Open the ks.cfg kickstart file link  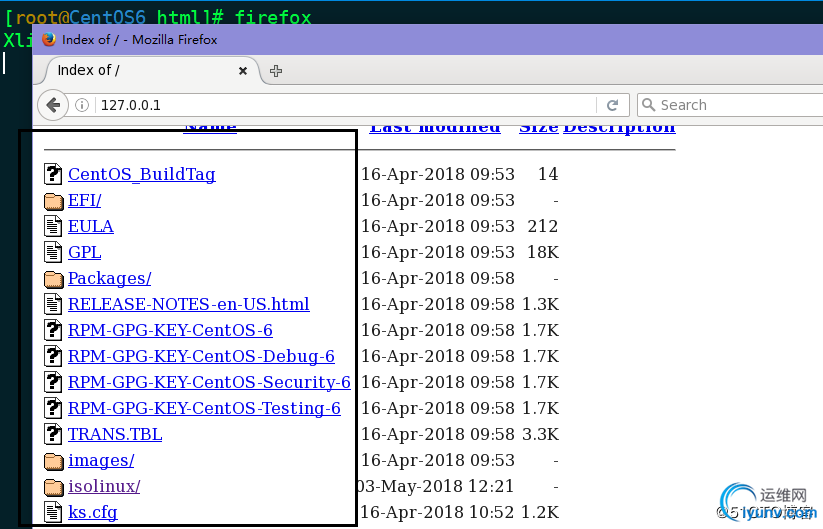[x=93, y=512]
